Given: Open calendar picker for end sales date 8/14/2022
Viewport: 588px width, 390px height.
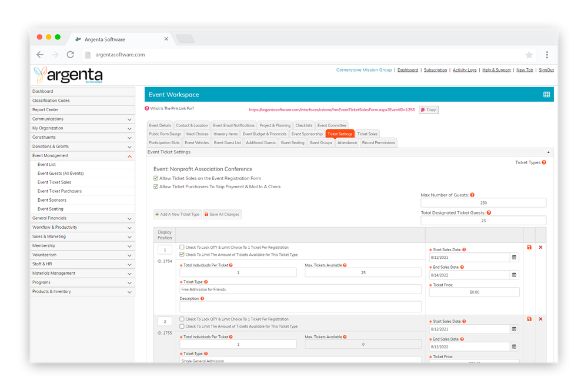Looking at the screenshot, I should (514, 275).
